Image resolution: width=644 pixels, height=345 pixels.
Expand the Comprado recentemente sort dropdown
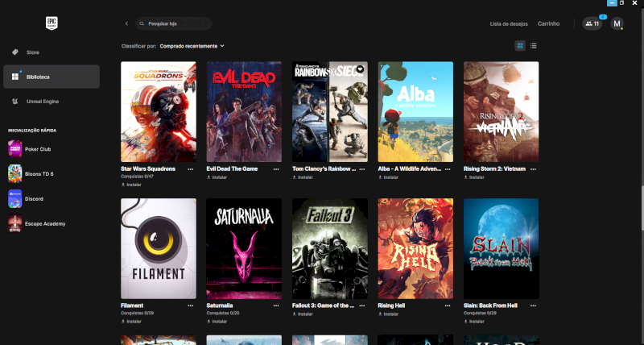[x=192, y=46]
